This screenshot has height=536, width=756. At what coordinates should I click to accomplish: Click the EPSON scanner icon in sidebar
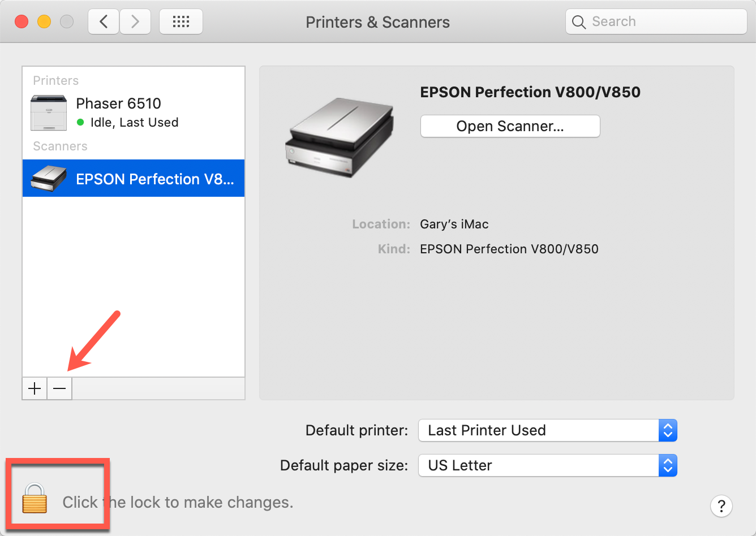click(x=48, y=178)
